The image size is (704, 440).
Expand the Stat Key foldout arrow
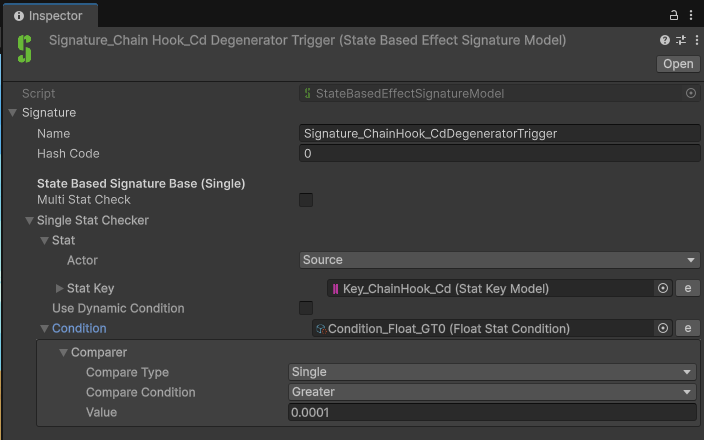[59, 288]
